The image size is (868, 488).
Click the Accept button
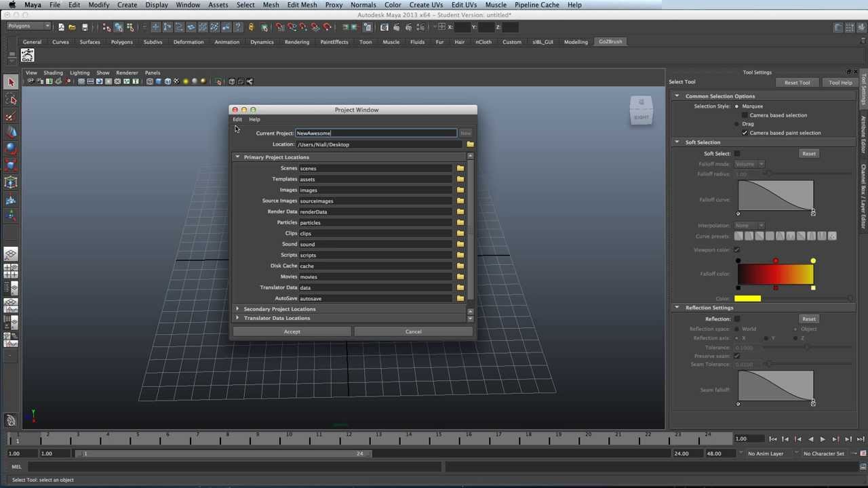[x=292, y=331]
